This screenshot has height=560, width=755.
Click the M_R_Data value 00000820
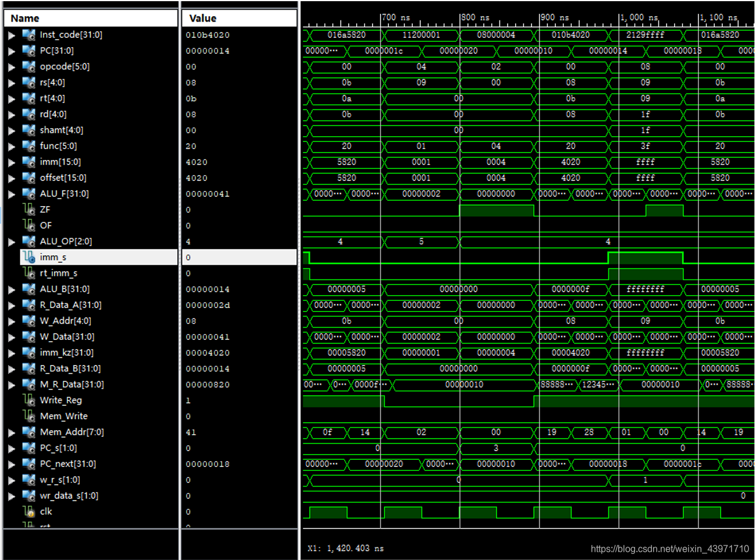tap(208, 385)
